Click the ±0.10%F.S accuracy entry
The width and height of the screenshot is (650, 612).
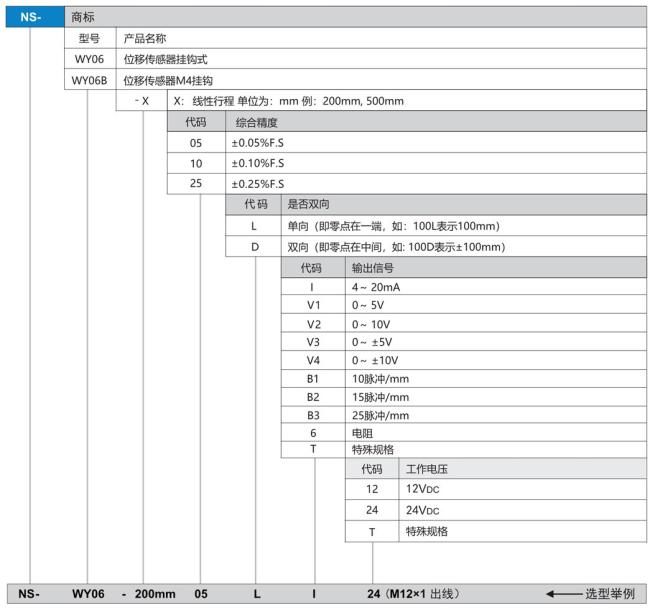tap(258, 163)
